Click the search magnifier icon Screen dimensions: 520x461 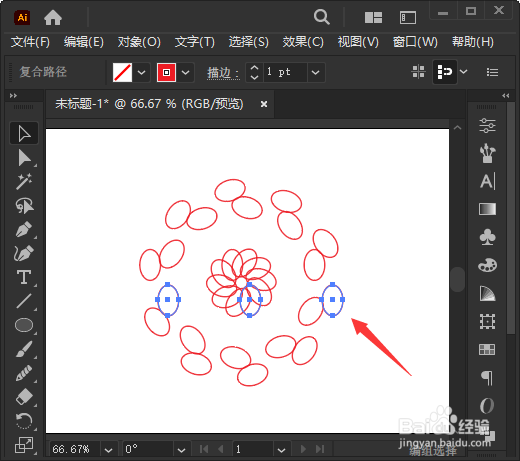pos(322,17)
